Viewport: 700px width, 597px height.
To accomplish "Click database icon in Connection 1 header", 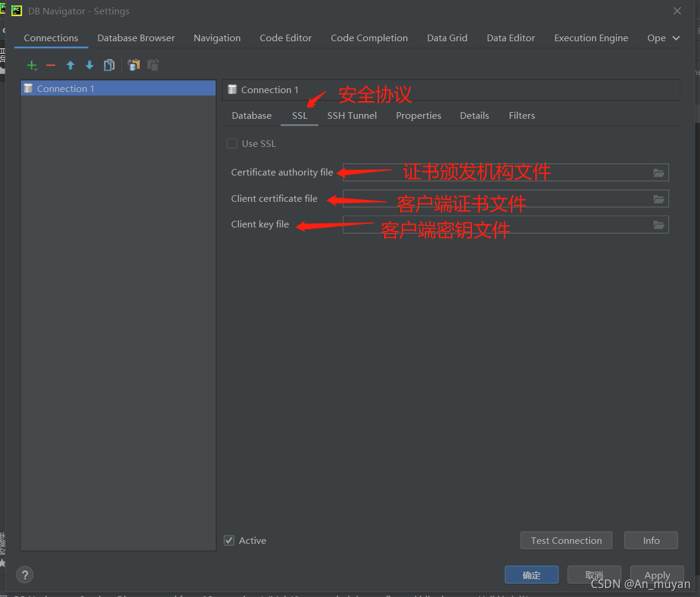I will 232,90.
